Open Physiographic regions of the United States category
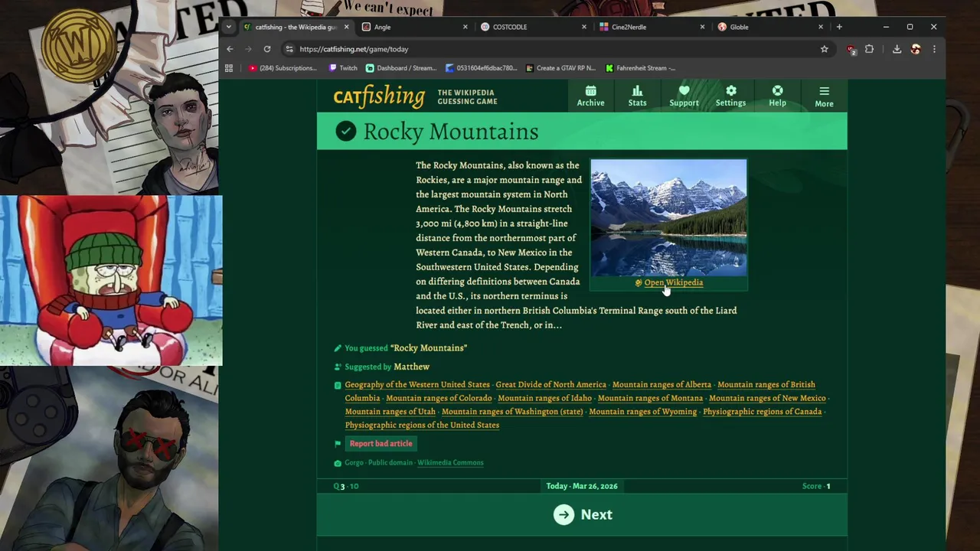980x551 pixels. (422, 425)
